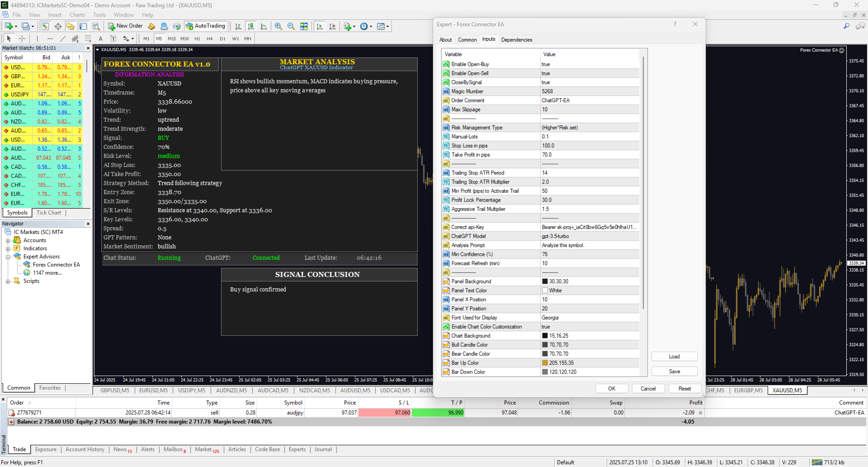This screenshot has height=467, width=868.
Task: Open the Charts menu
Action: click(x=77, y=14)
